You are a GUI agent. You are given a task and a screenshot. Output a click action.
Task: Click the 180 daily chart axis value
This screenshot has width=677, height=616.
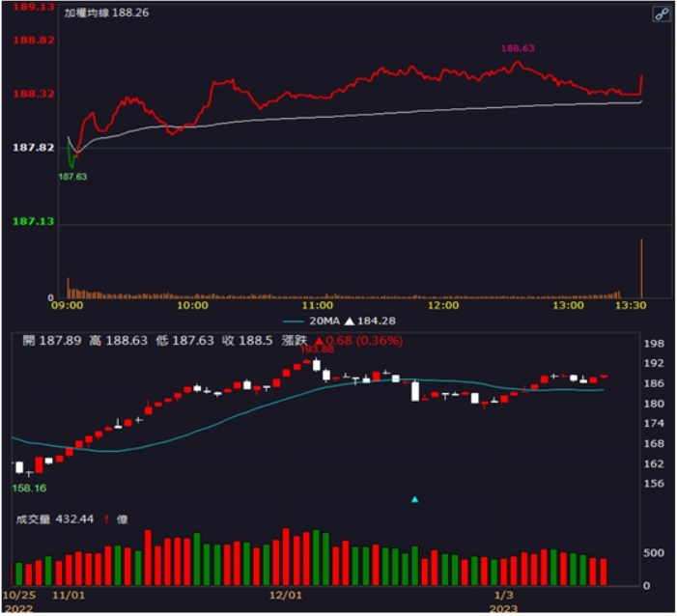tap(654, 404)
